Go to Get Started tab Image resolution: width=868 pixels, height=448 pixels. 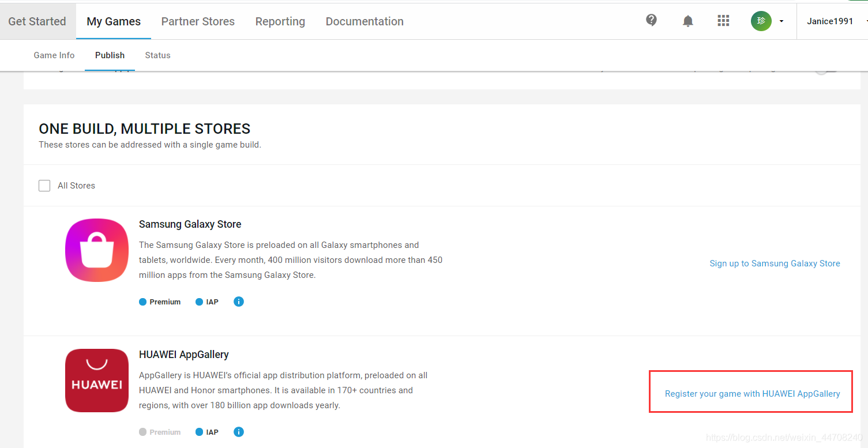pyautogui.click(x=37, y=21)
